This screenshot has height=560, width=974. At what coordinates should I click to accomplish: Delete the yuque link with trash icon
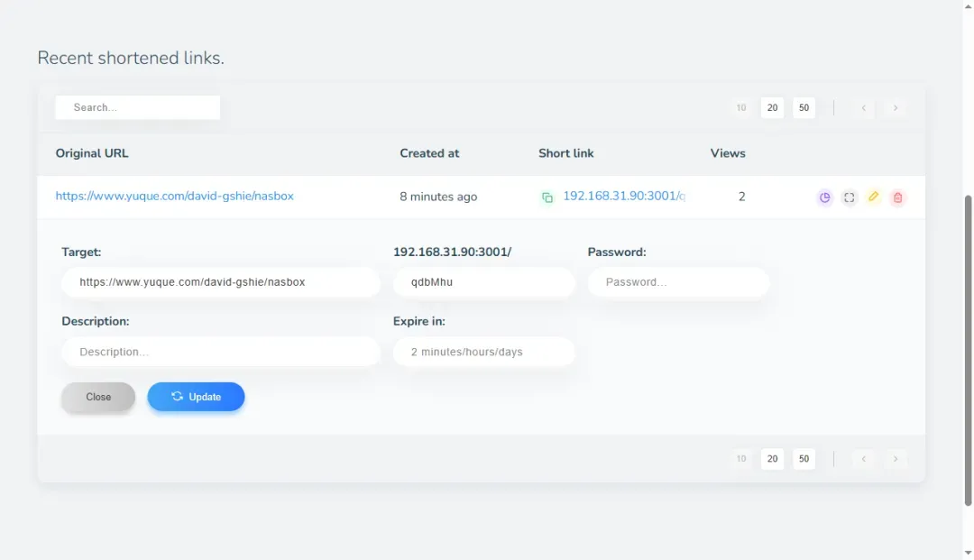pos(897,197)
